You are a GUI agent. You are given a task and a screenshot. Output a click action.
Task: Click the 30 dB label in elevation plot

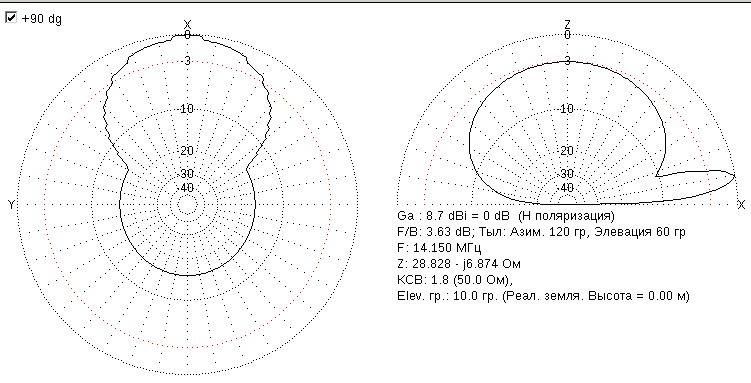(x=568, y=173)
